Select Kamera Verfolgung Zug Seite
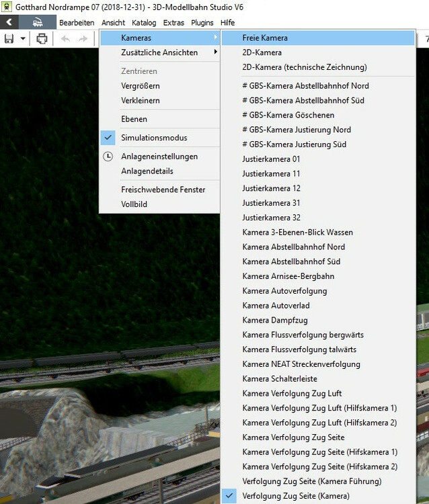 click(318, 437)
